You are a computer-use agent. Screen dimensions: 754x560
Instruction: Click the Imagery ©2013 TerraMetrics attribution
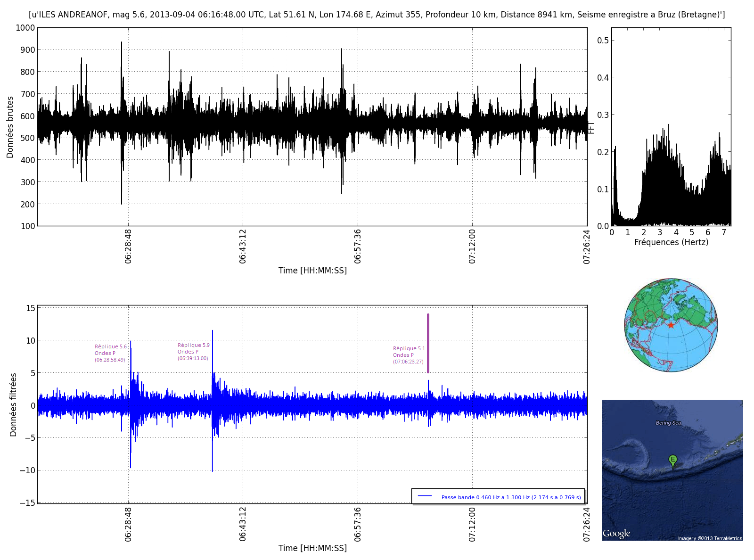point(710,538)
